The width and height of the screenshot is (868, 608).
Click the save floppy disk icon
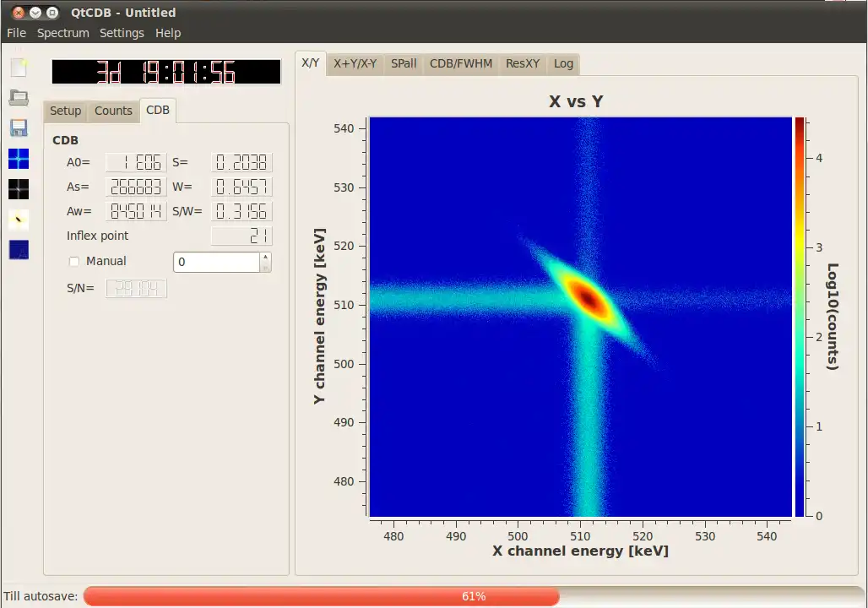19,128
